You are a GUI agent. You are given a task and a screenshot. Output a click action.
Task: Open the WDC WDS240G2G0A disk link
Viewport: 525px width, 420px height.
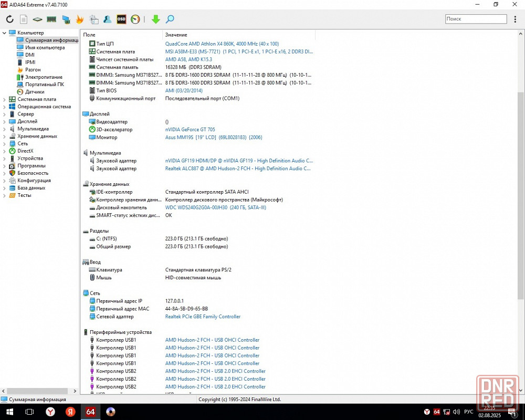216,207
